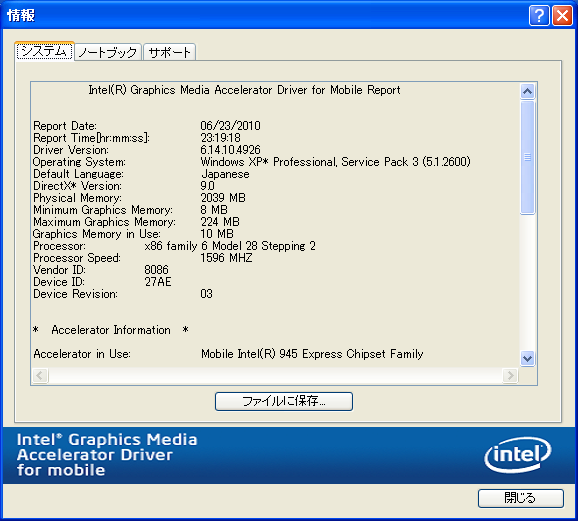This screenshot has height=521, width=578.
Task: Click the 閉じる button
Action: point(520,498)
